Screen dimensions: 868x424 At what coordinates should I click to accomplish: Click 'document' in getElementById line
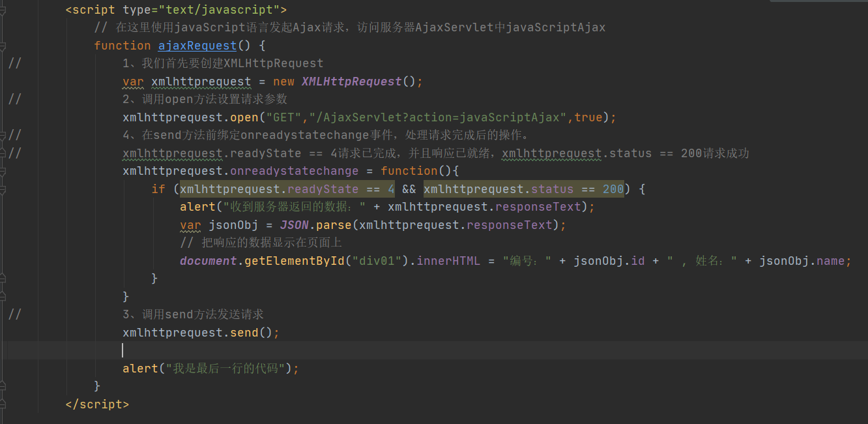(x=209, y=261)
